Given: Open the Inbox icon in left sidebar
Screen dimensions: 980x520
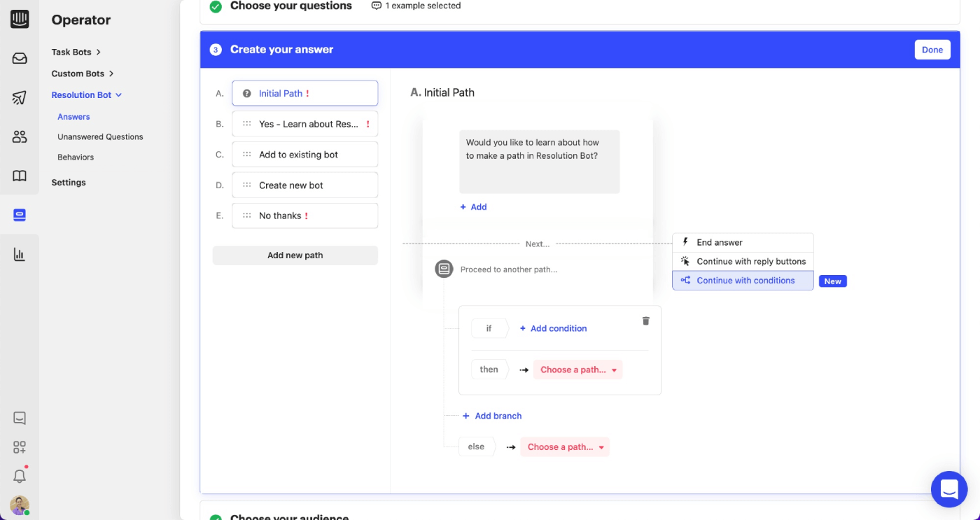Looking at the screenshot, I should point(20,59).
